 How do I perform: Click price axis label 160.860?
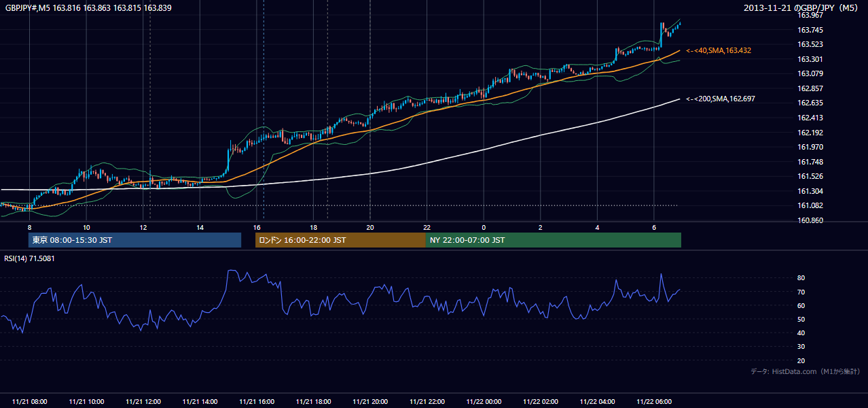[x=810, y=221]
